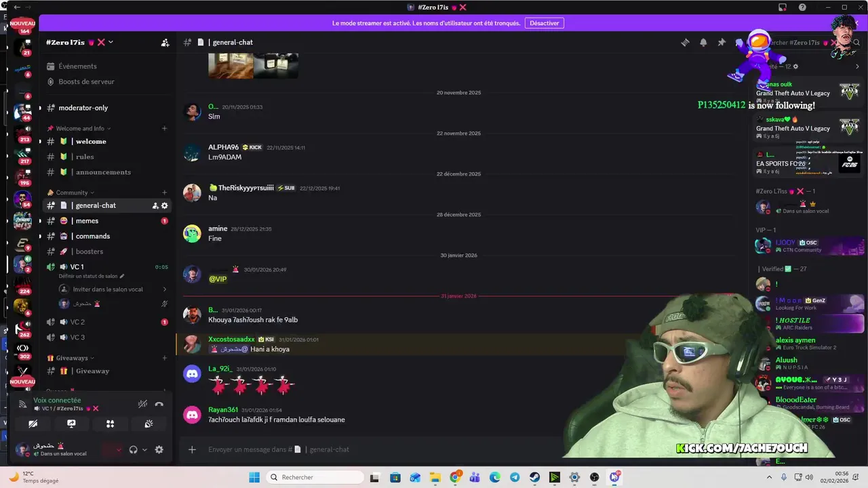Viewport: 868px width, 488px height.
Task: Open server name dropdown #Zero l7is
Action: (79, 42)
